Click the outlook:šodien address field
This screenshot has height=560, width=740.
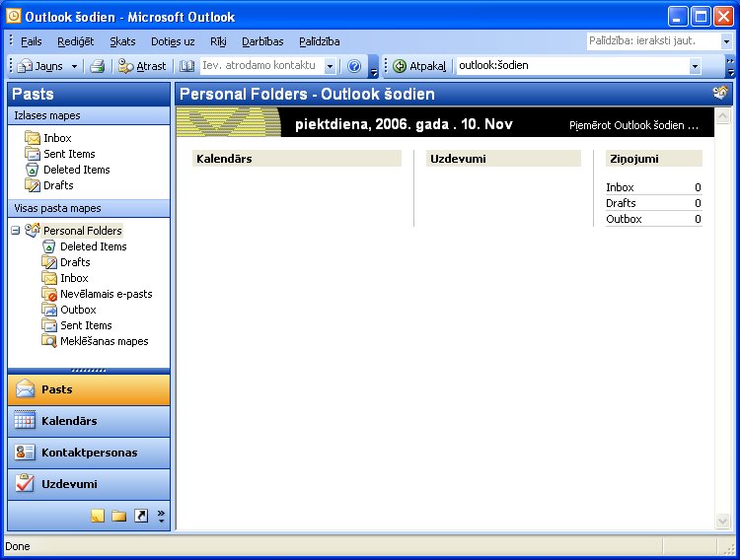point(572,66)
